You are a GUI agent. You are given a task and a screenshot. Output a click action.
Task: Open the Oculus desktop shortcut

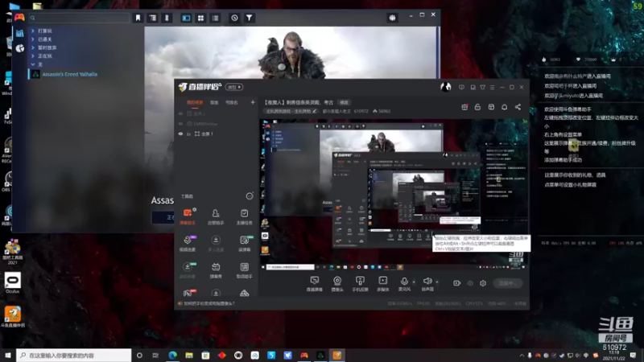point(12,283)
